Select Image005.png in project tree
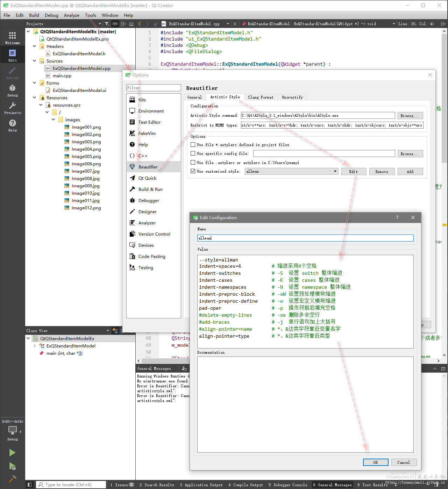Screen dimensions: 448x489 (86, 156)
